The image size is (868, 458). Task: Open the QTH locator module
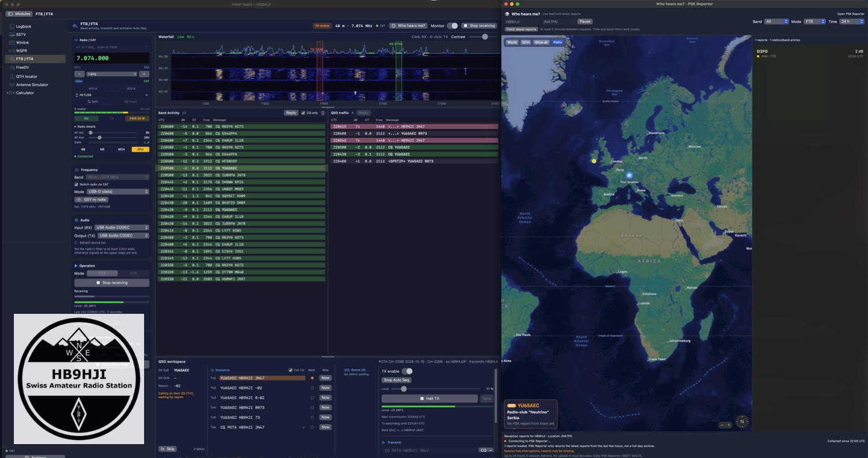pyautogui.click(x=27, y=76)
